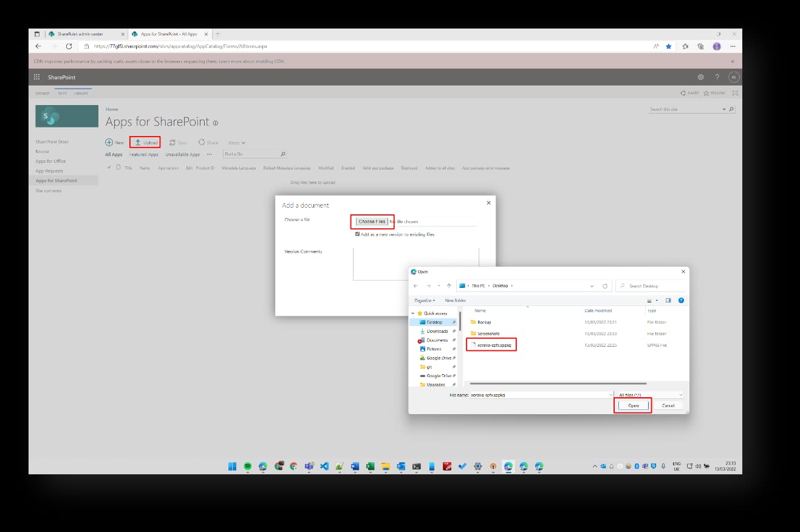Click the Version Comments text area

[x=415, y=264]
